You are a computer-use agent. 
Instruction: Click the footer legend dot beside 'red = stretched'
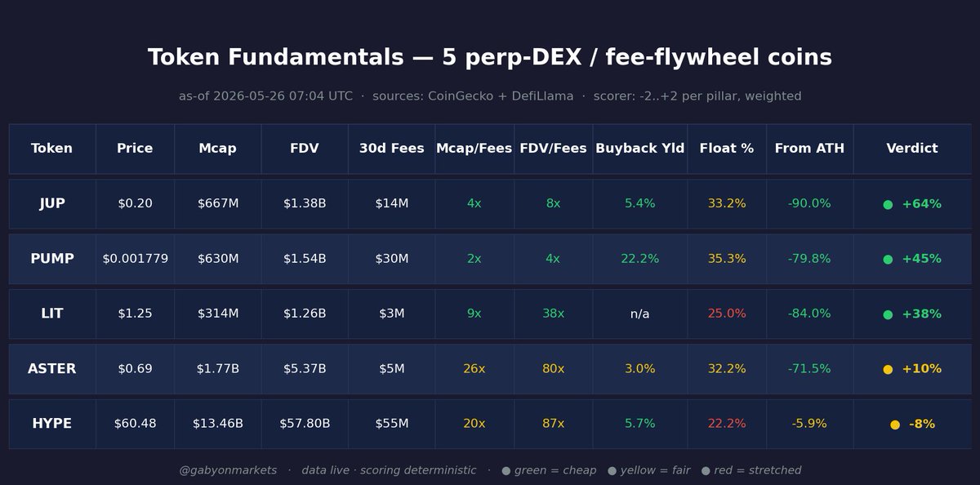pyautogui.click(x=706, y=471)
